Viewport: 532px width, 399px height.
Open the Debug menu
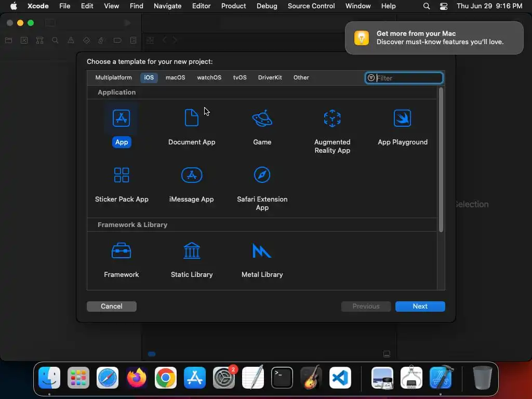(267, 6)
